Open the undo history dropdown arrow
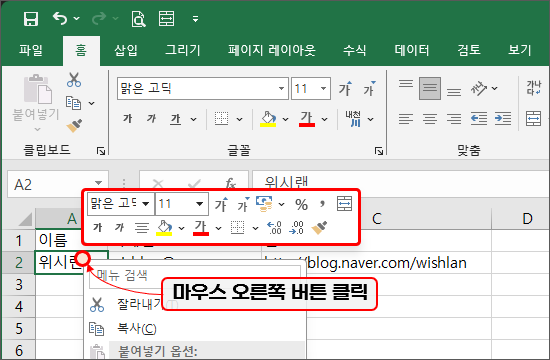This screenshot has height=360, width=550. (76, 18)
